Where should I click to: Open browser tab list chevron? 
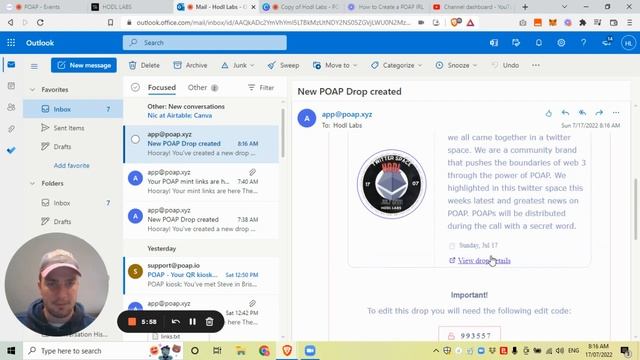pos(564,7)
